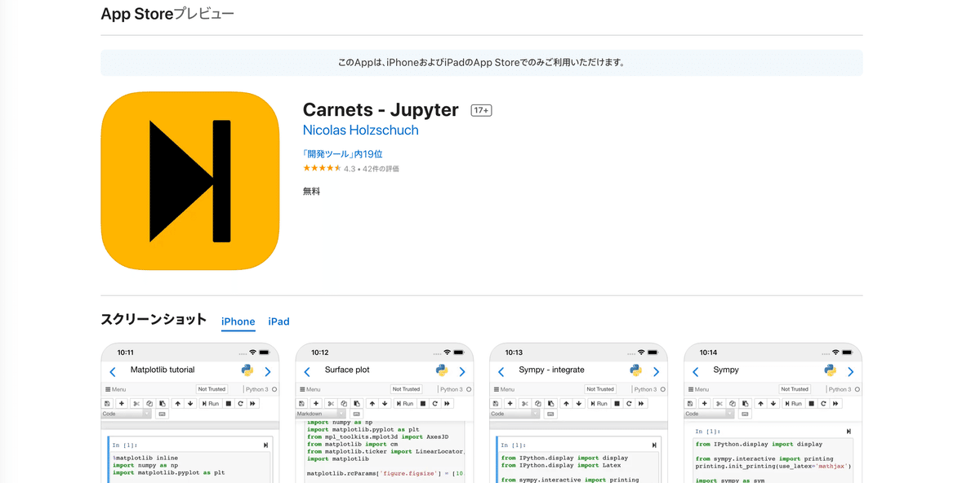The width and height of the screenshot is (980, 483).
Task: Move cell down in 10:14 Sympy screenshot
Action: 773,404
